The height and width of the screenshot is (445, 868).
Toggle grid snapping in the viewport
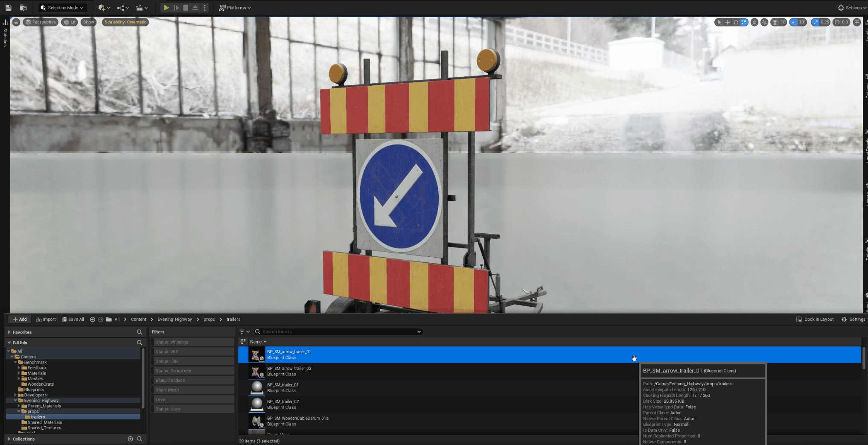[775, 22]
